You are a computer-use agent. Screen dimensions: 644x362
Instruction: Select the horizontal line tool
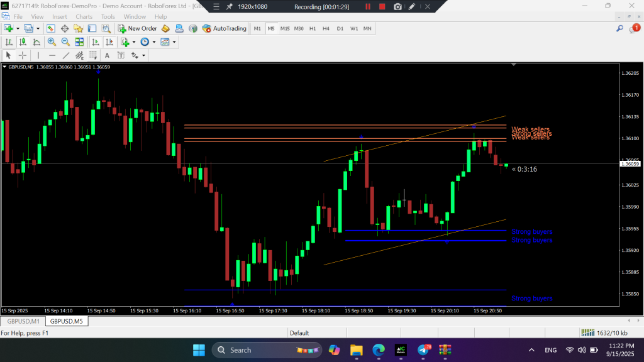(x=52, y=55)
